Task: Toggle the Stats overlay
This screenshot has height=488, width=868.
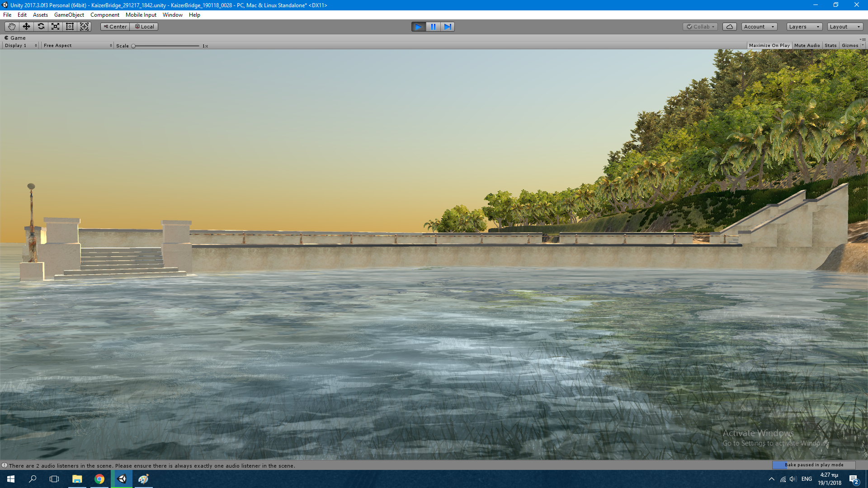Action: click(830, 46)
